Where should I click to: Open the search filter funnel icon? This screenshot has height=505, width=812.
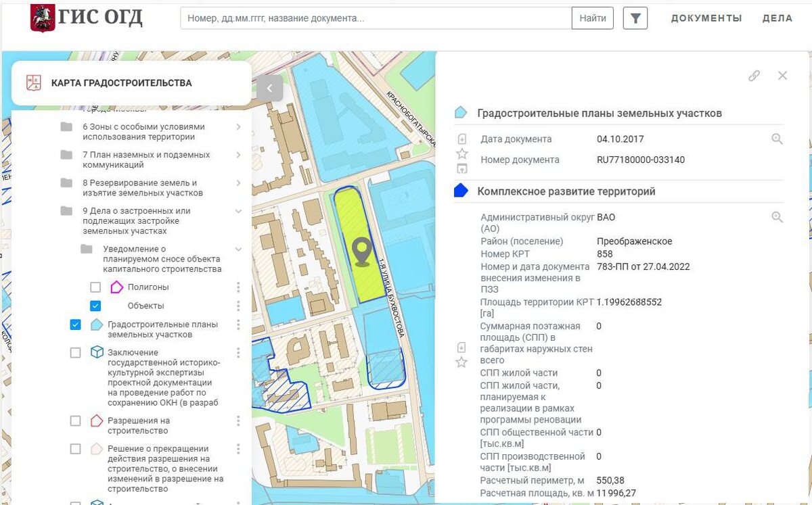[x=635, y=18]
